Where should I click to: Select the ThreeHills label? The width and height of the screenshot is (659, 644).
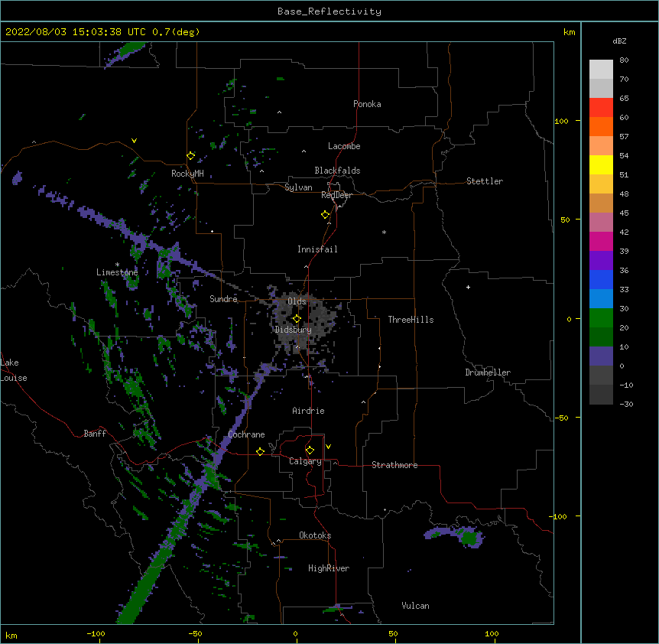click(411, 320)
